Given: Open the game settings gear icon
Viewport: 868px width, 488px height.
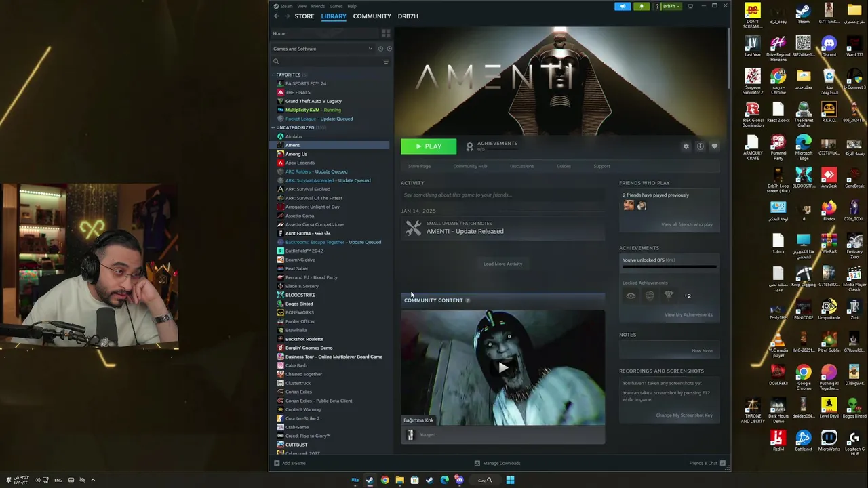Looking at the screenshot, I should [x=686, y=146].
